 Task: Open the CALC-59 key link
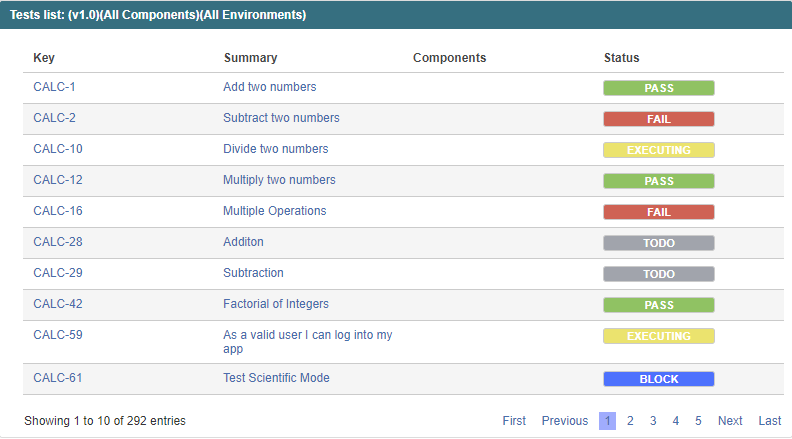58,335
